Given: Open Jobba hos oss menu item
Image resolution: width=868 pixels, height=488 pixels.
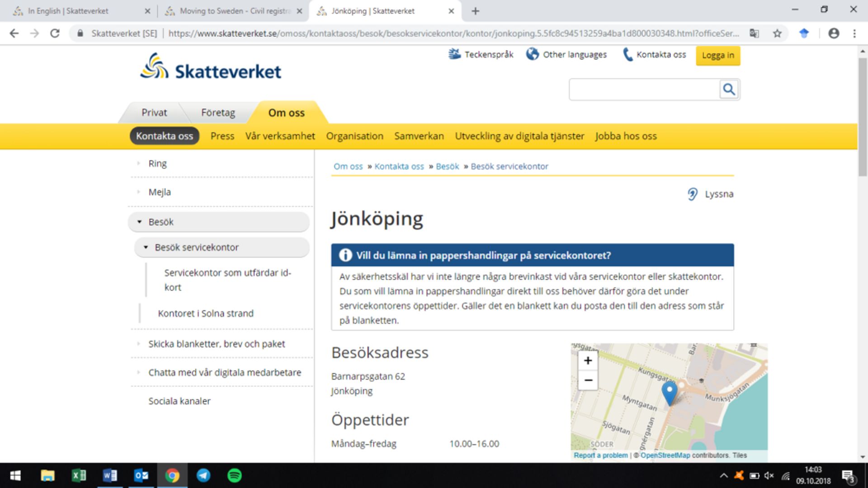Looking at the screenshot, I should pyautogui.click(x=626, y=136).
